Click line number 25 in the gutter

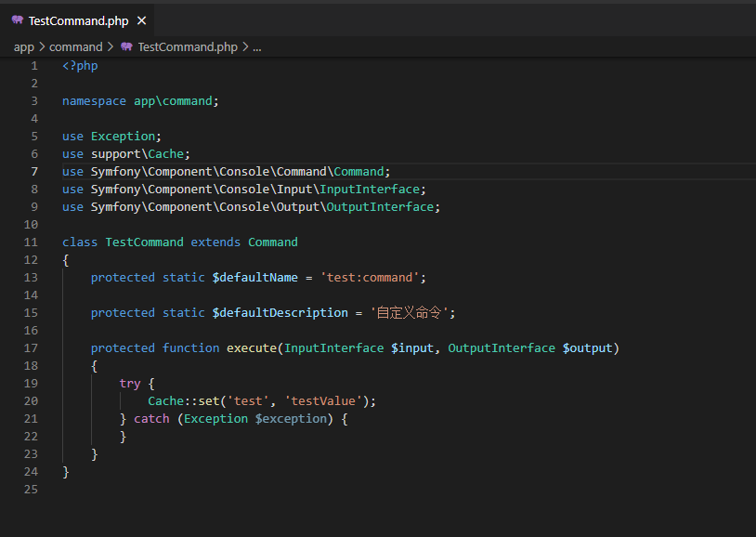[31, 490]
